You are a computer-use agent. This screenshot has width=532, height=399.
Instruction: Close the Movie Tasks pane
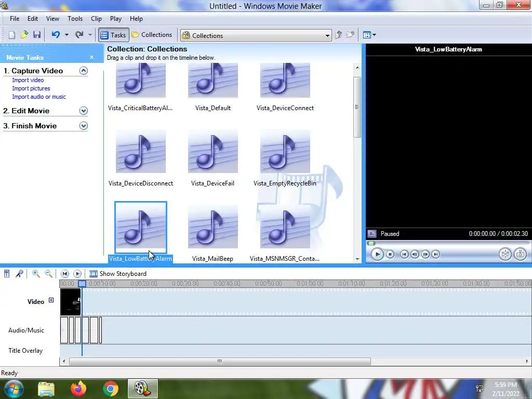(91, 57)
